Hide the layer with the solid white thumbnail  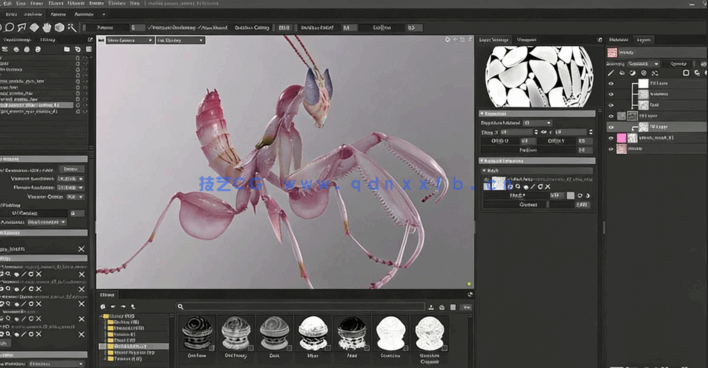(611, 84)
